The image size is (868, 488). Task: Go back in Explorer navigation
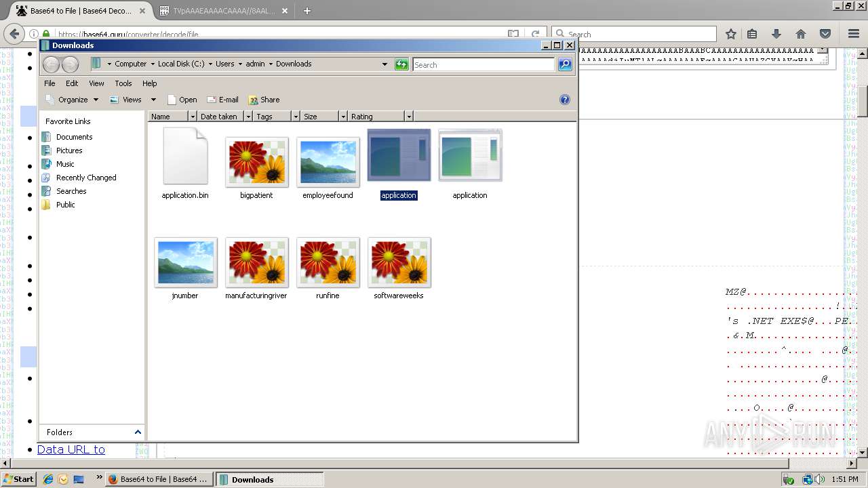click(52, 64)
